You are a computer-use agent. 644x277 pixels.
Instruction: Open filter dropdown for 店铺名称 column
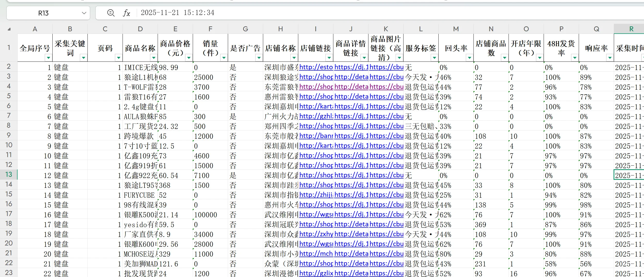294,58
